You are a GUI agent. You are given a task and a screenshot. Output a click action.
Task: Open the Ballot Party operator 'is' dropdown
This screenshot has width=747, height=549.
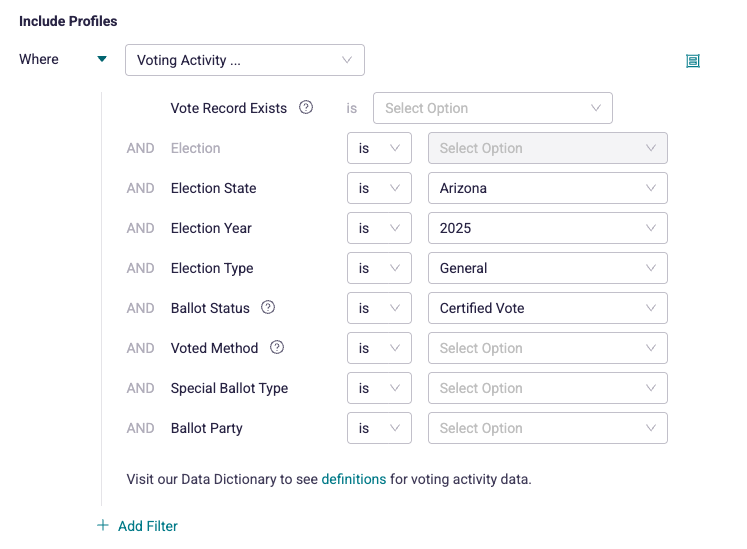pyautogui.click(x=379, y=428)
